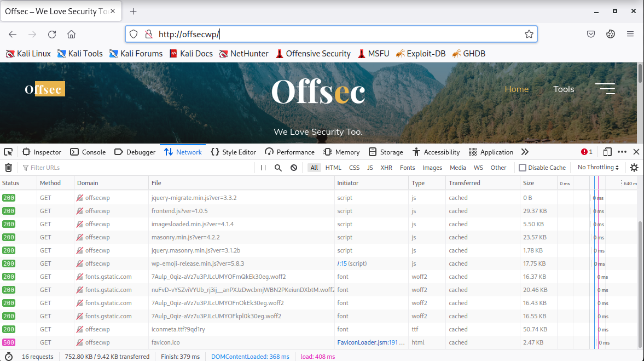
Task: Open Responsive Design Mode icon
Action: click(608, 152)
